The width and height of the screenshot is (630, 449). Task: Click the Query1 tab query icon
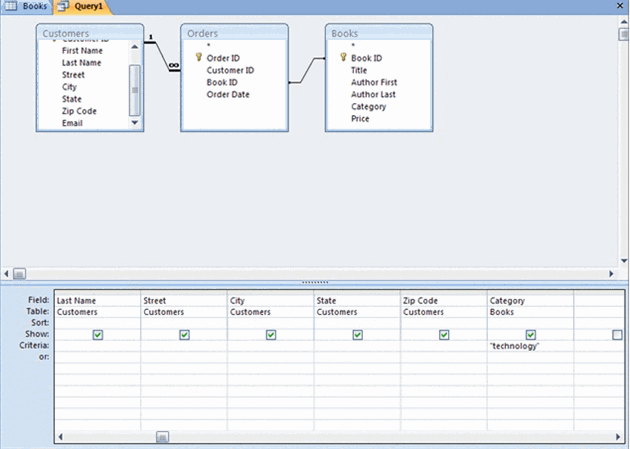click(63, 6)
